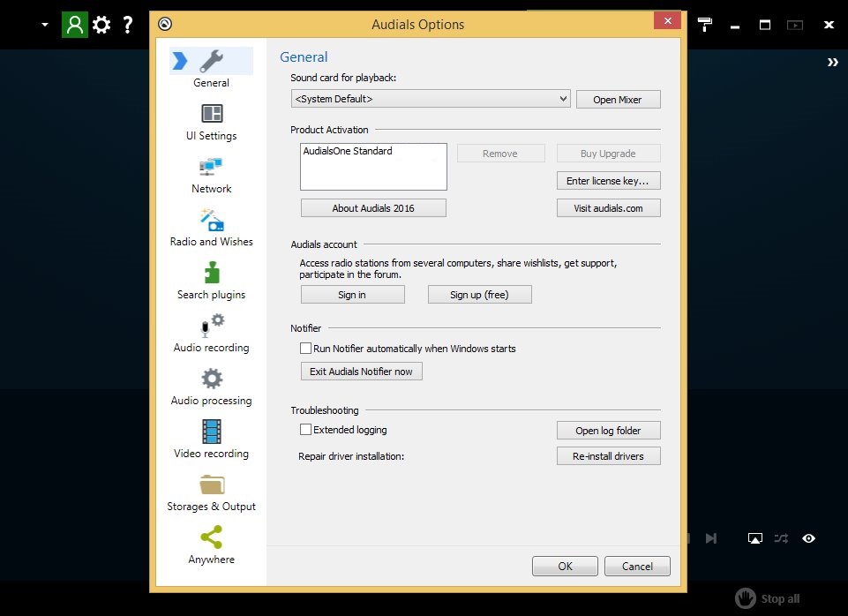Click the Sign in button
Image resolution: width=848 pixels, height=616 pixels.
tap(353, 295)
